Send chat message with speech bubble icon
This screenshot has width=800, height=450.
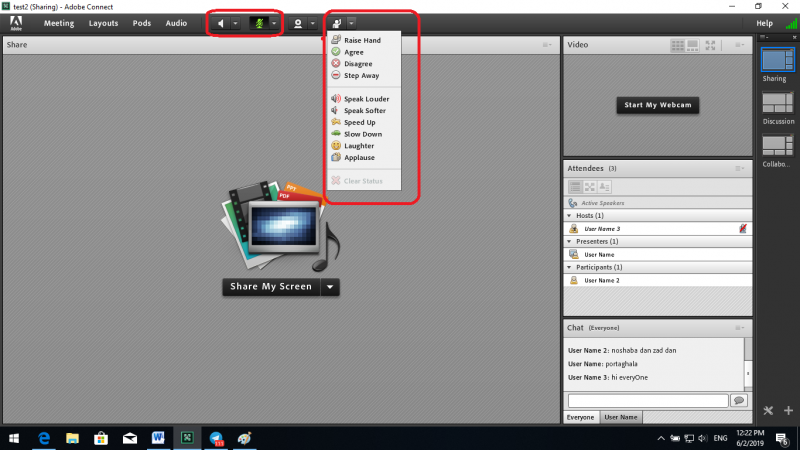pos(739,400)
